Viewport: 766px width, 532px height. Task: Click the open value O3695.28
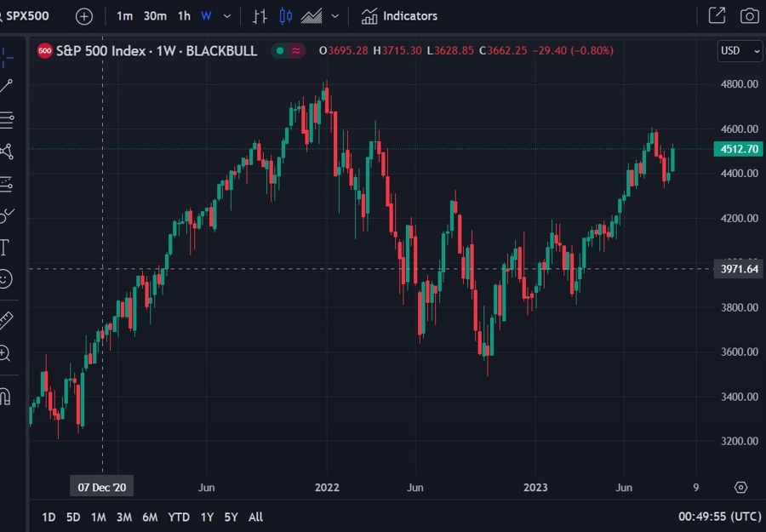(x=344, y=51)
